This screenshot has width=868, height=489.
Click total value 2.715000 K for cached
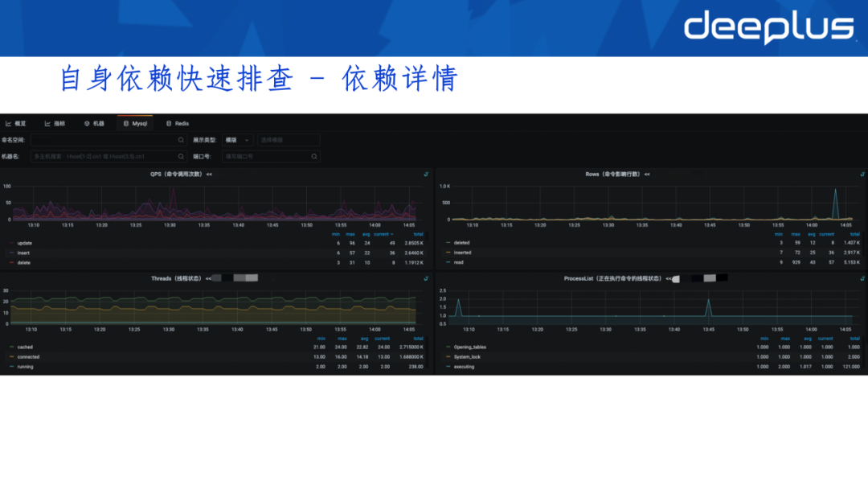411,347
